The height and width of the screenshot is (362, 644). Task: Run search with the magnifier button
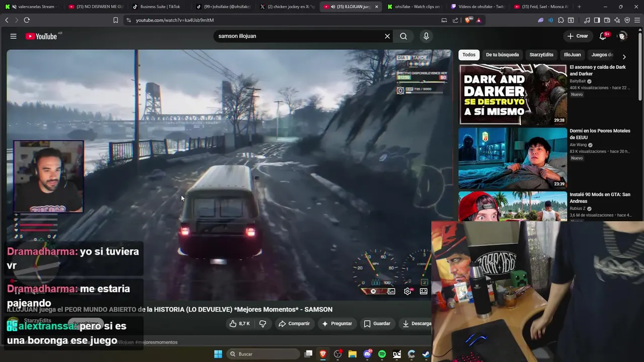coord(404,36)
